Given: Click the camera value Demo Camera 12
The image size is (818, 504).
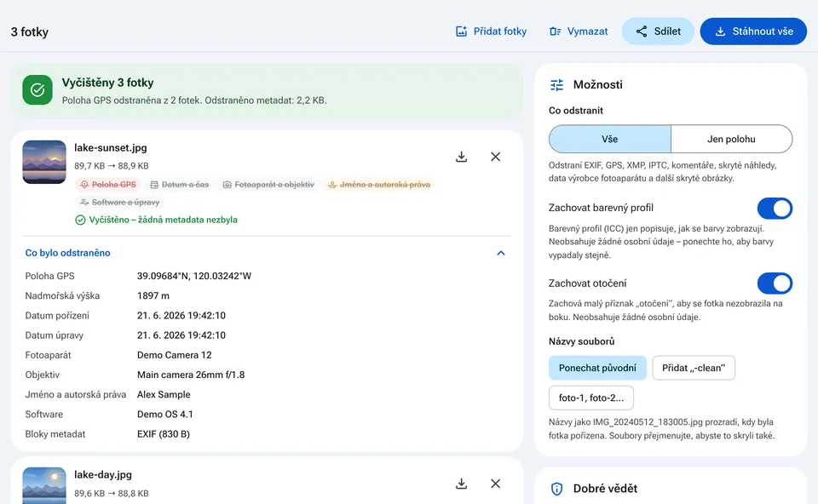Looking at the screenshot, I should pos(174,356).
